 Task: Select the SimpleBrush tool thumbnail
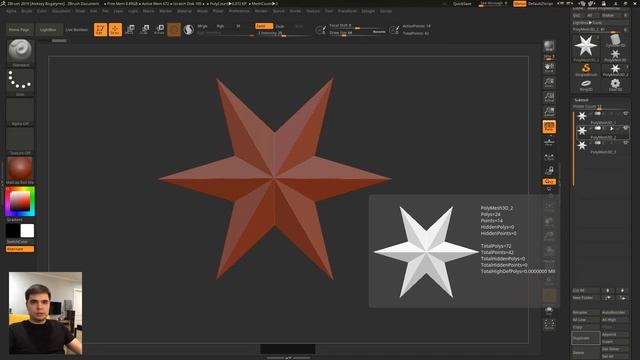pyautogui.click(x=586, y=70)
